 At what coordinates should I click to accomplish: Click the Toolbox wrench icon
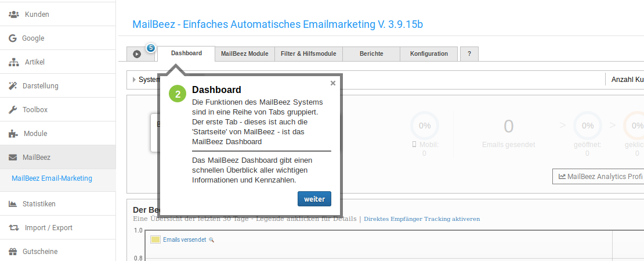point(13,110)
